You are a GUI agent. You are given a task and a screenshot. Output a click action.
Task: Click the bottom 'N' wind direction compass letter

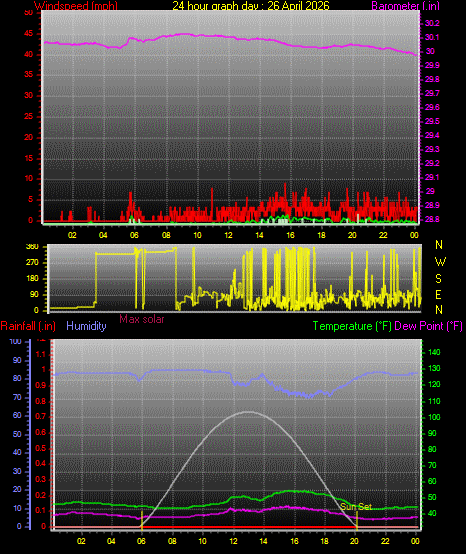coord(439,310)
